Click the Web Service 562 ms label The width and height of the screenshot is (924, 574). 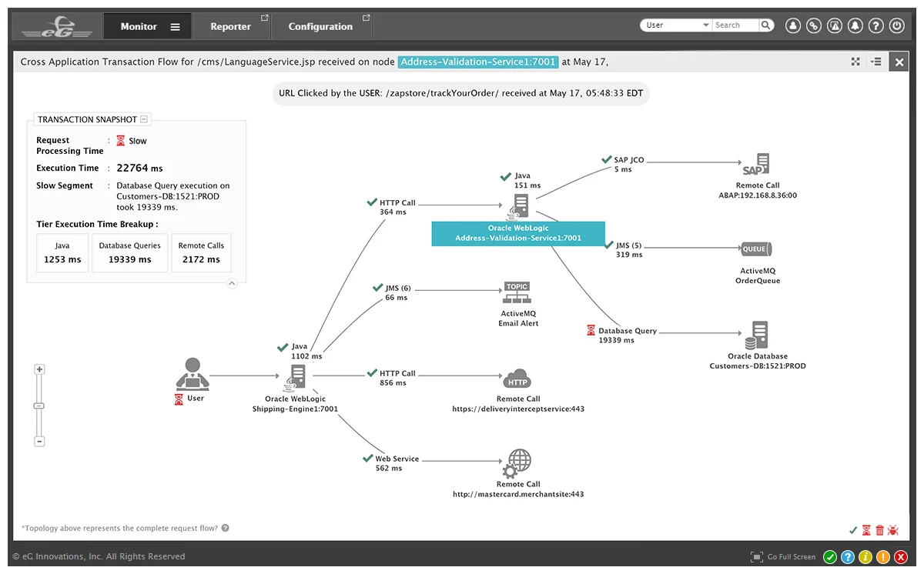coord(397,463)
